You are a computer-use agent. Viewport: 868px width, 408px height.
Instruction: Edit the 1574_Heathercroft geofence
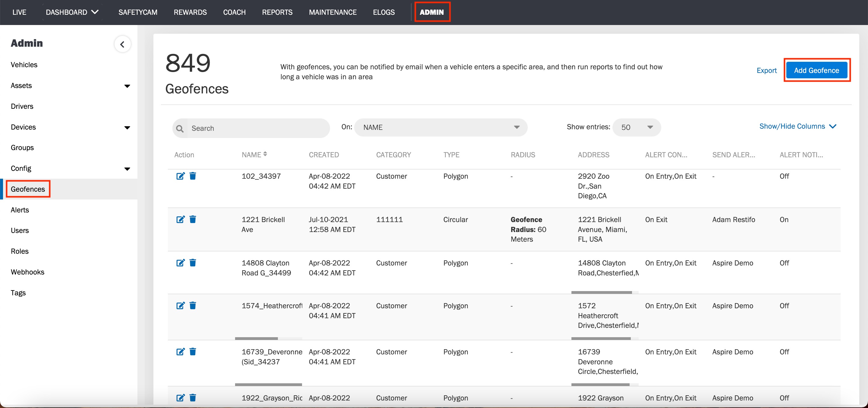(x=180, y=305)
